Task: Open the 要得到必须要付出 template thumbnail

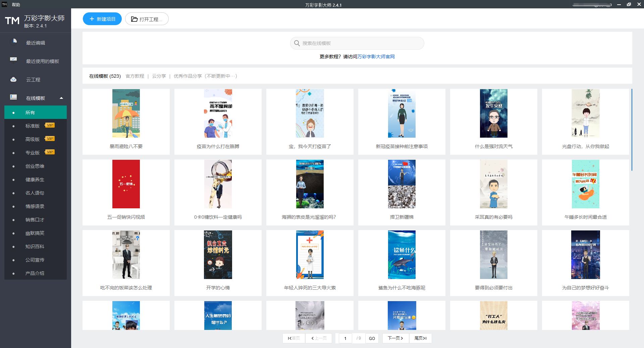Action: [494, 255]
